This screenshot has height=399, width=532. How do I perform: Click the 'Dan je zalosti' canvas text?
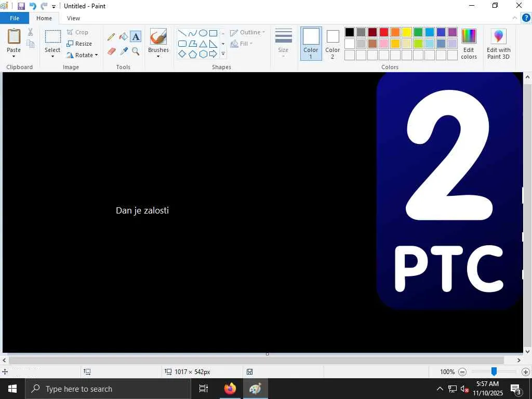(x=142, y=211)
